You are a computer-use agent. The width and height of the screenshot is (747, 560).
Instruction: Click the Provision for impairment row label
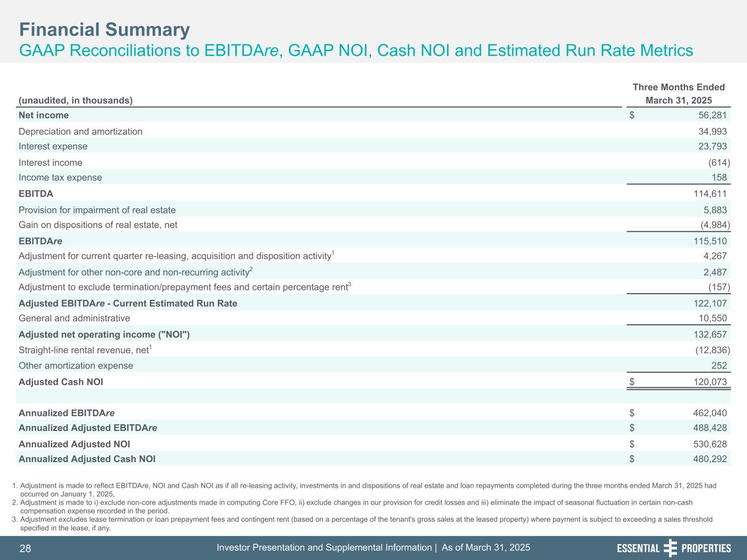pyautogui.click(x=97, y=210)
